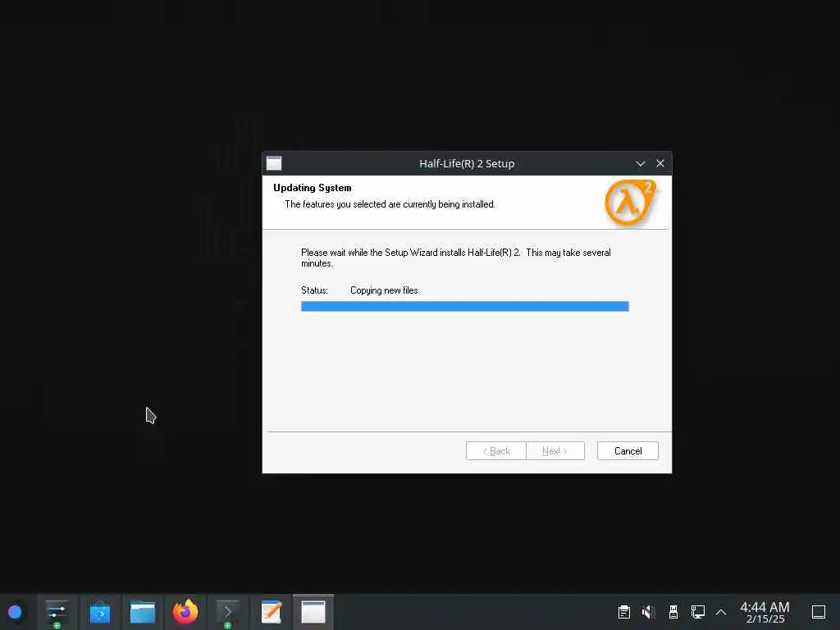Click the muted volume tray icon
The height and width of the screenshot is (630, 840).
tap(648, 612)
